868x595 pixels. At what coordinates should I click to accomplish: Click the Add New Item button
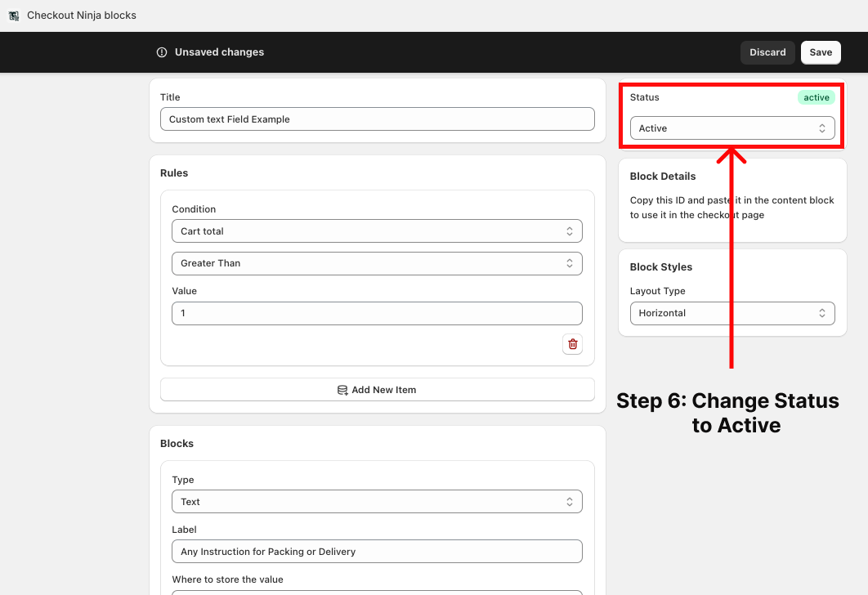click(x=377, y=390)
